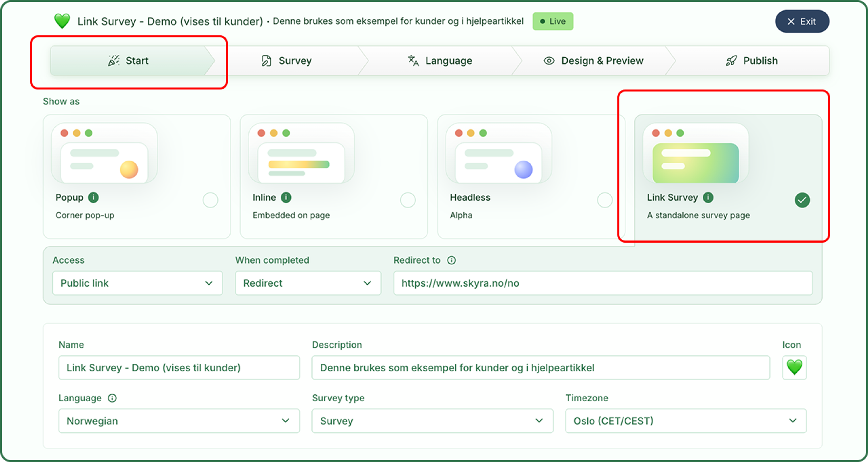Click the Language info icon
Viewport: 868px width, 462px height.
coord(112,398)
